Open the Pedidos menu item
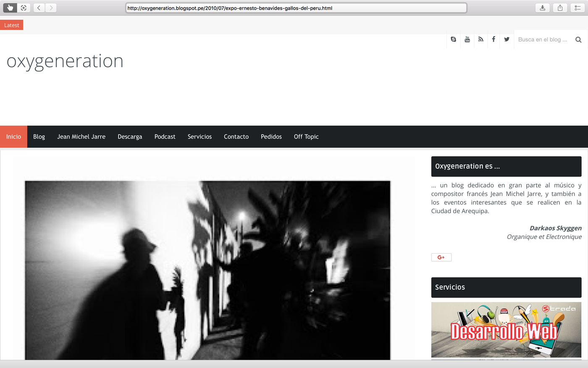 pos(271,137)
